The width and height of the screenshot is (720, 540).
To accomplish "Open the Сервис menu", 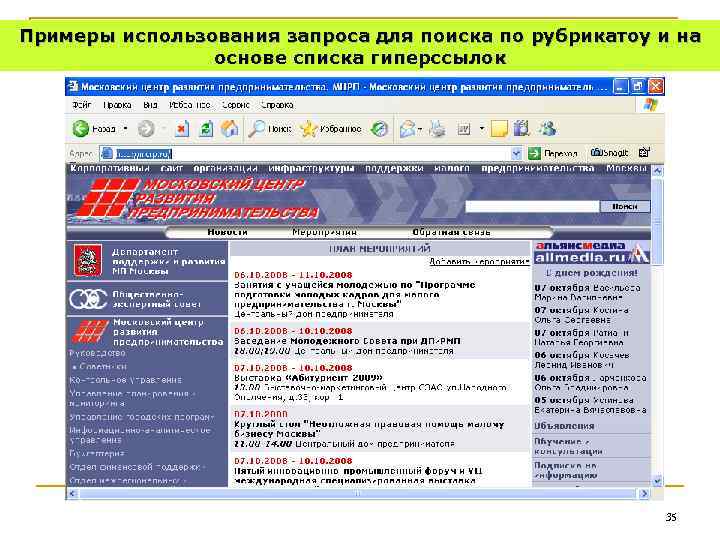I will click(x=236, y=105).
